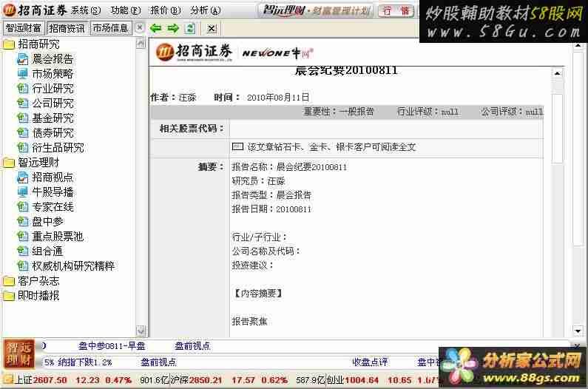Collapse the 招商研究 folder

[9, 44]
